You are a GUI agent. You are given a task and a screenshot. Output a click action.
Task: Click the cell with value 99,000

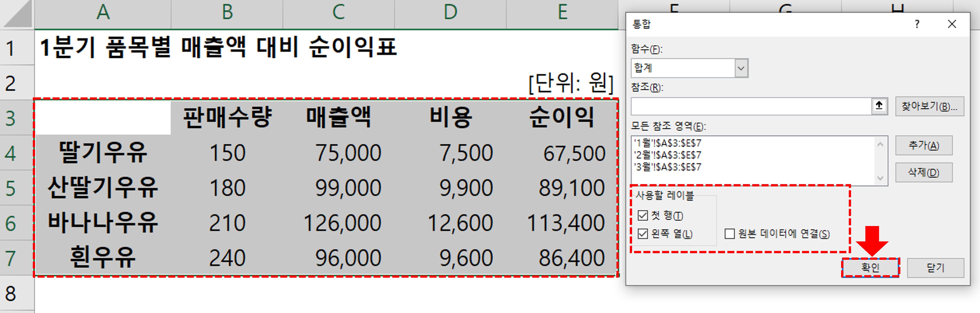(x=339, y=188)
